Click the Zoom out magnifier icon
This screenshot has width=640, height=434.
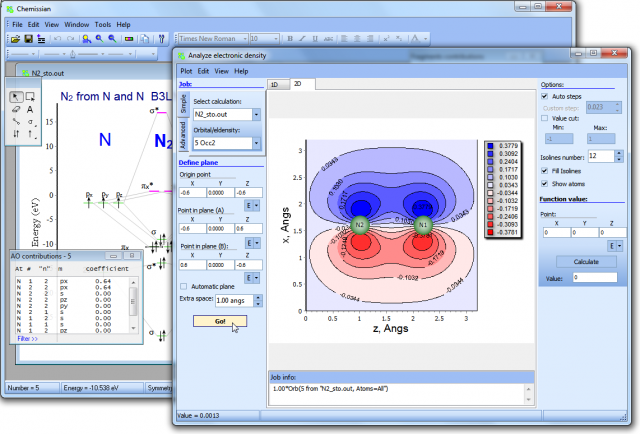point(112,39)
